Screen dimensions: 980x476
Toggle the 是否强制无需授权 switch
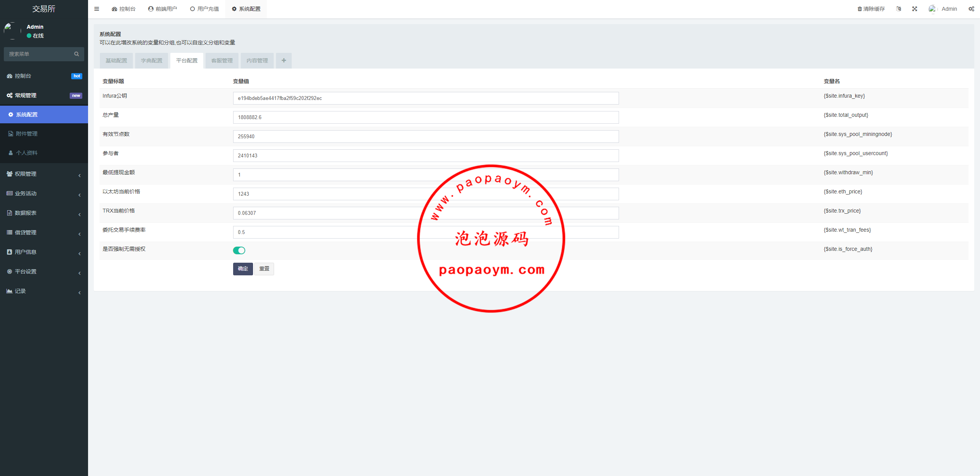click(x=239, y=250)
